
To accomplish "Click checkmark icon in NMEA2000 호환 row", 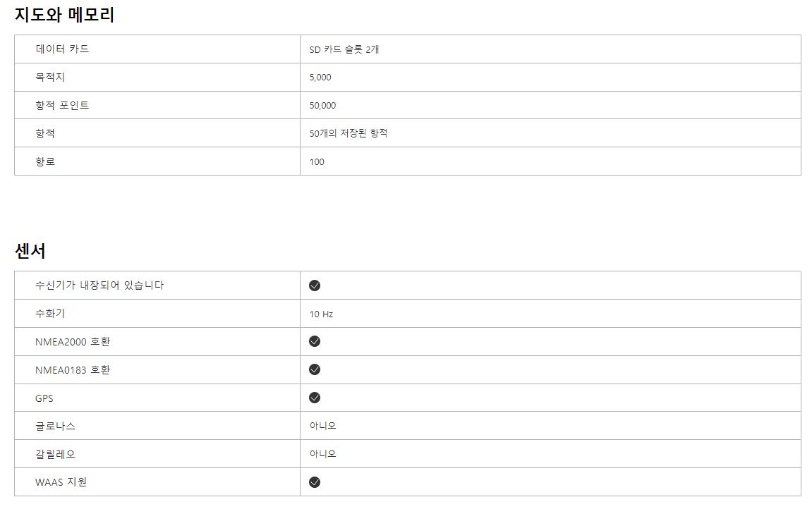I will coord(315,341).
